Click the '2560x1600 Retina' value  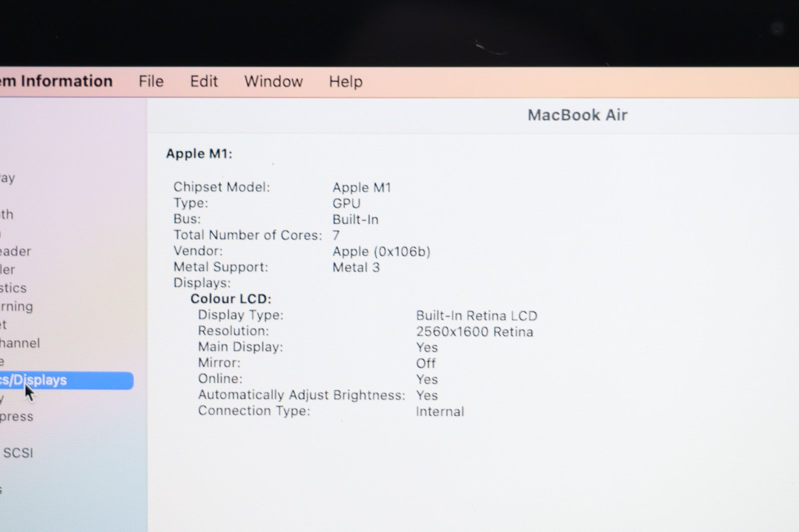point(474,332)
